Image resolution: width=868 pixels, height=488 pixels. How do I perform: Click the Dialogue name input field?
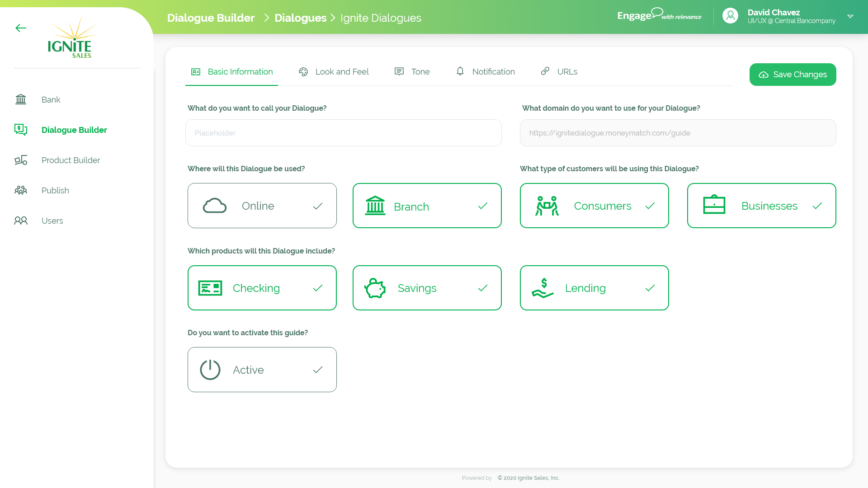click(343, 133)
